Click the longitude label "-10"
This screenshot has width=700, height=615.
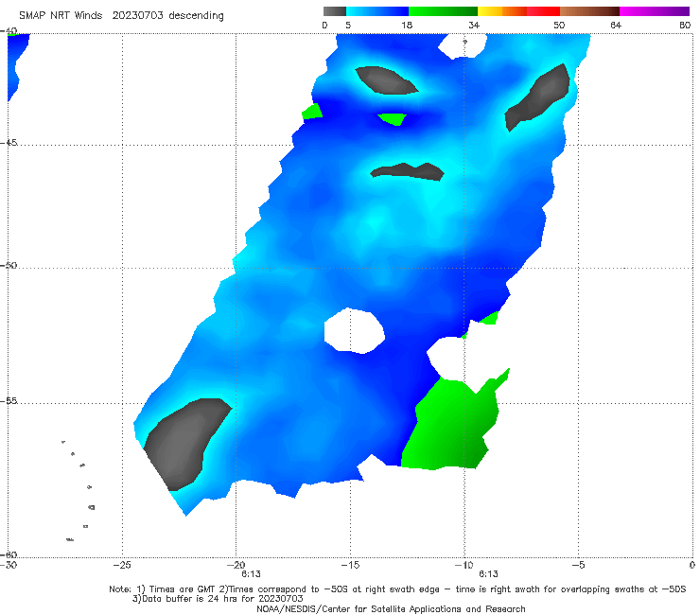click(464, 565)
